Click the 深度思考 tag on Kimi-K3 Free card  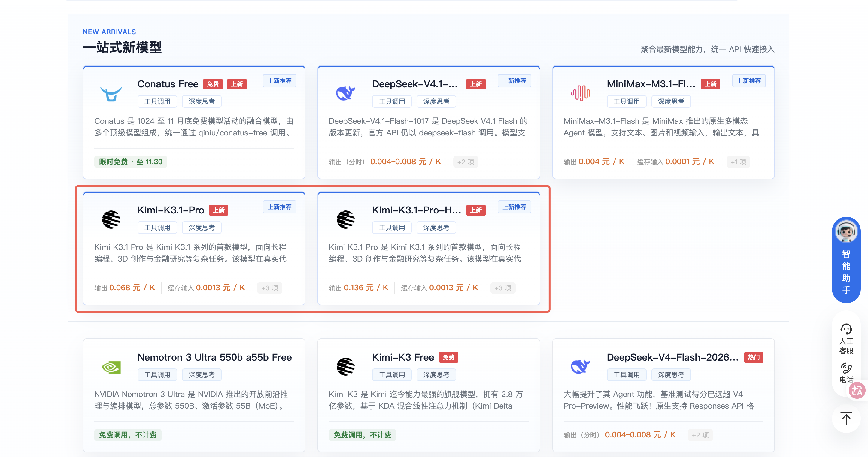(x=436, y=375)
